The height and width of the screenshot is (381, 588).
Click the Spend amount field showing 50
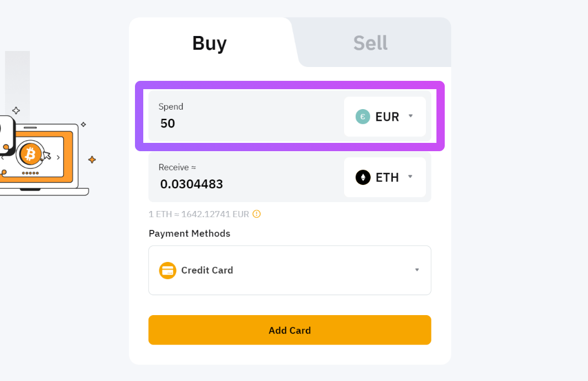pos(246,116)
